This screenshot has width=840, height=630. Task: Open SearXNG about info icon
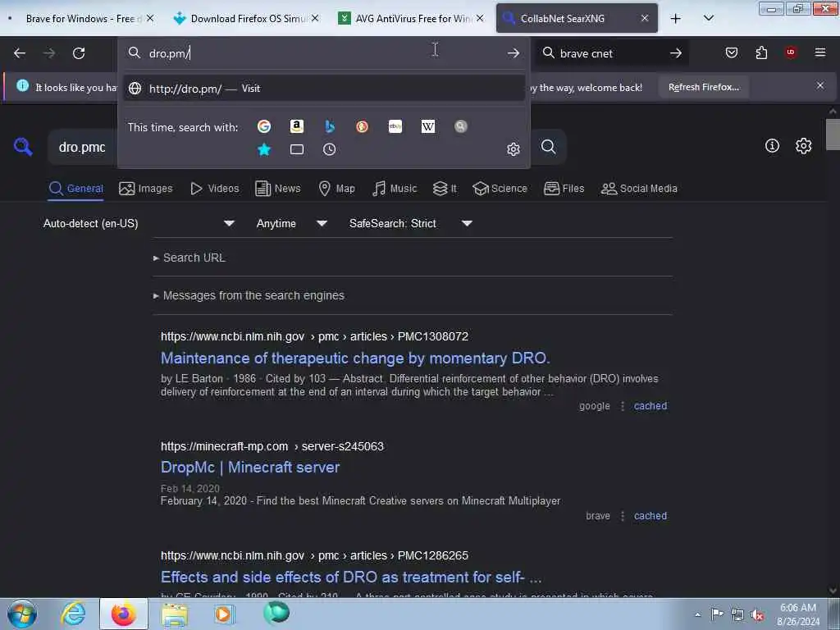point(772,146)
